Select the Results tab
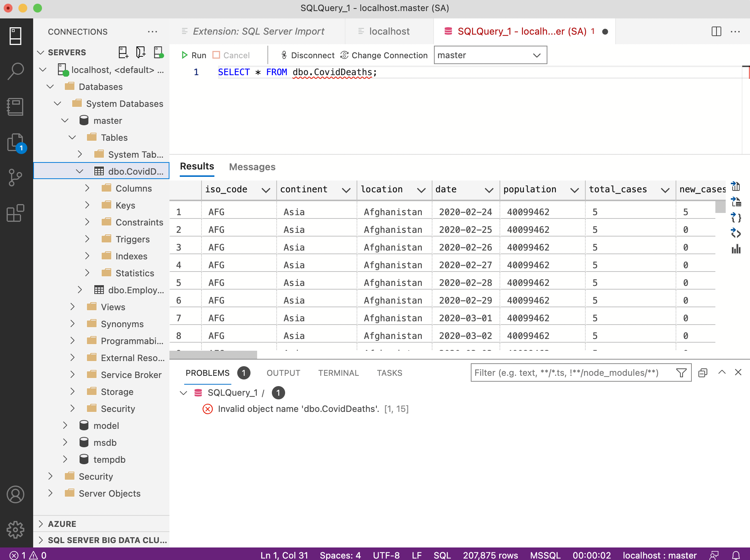This screenshot has height=560, width=750. click(x=197, y=167)
